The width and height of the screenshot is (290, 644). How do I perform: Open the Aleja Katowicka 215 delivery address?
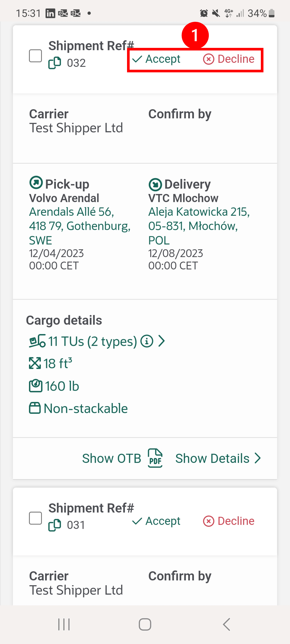click(x=199, y=226)
